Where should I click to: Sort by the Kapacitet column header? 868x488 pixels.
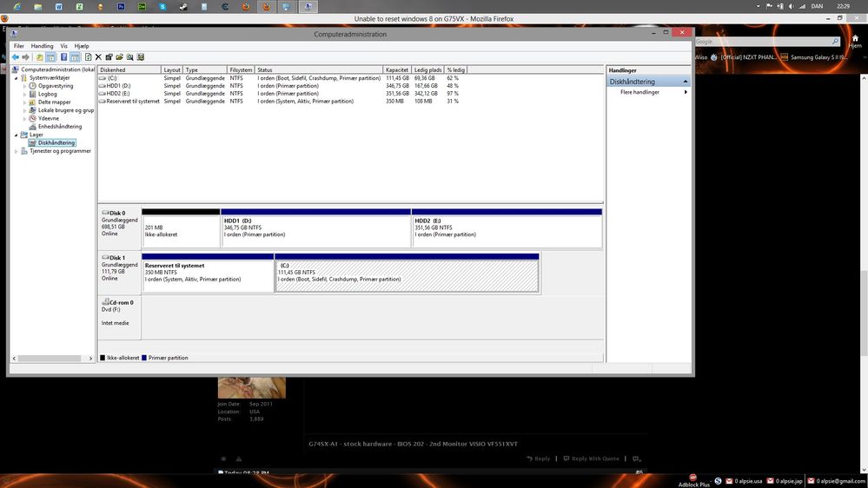coord(397,70)
